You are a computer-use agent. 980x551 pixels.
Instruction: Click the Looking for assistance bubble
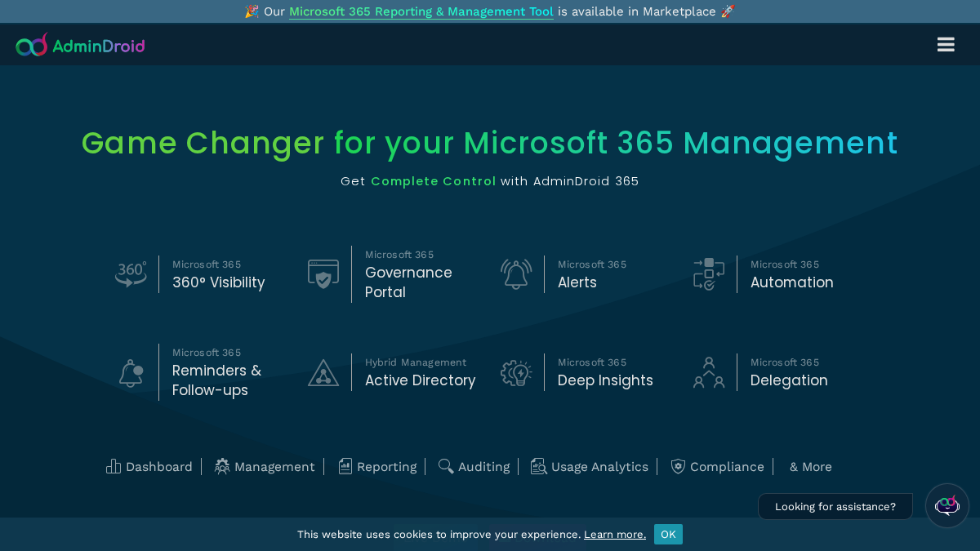coord(835,507)
